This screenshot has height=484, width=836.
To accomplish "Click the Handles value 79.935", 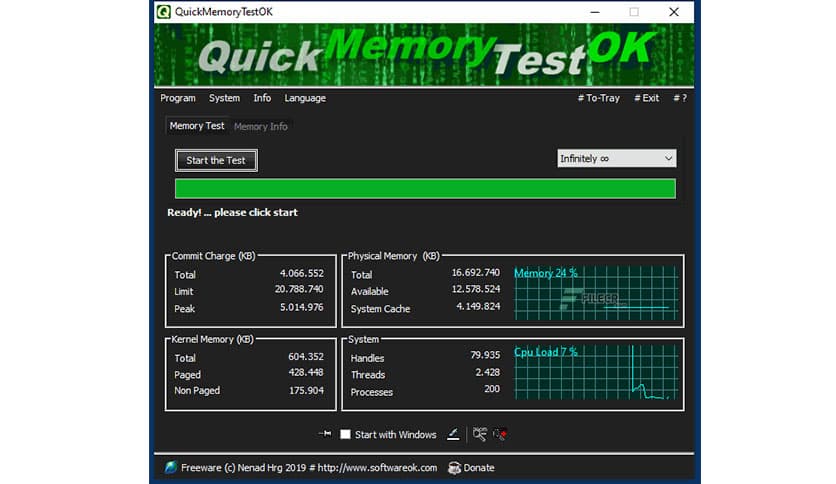I will (x=485, y=355).
